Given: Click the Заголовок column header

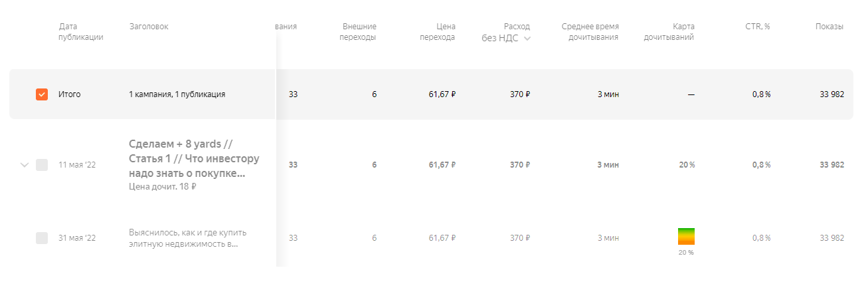Looking at the screenshot, I should pos(149,27).
